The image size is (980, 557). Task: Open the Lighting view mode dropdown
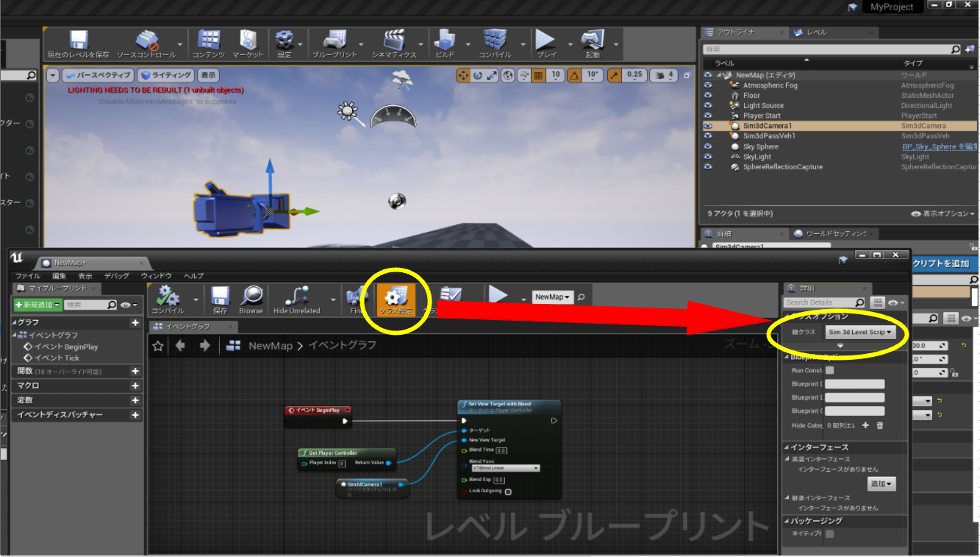166,75
